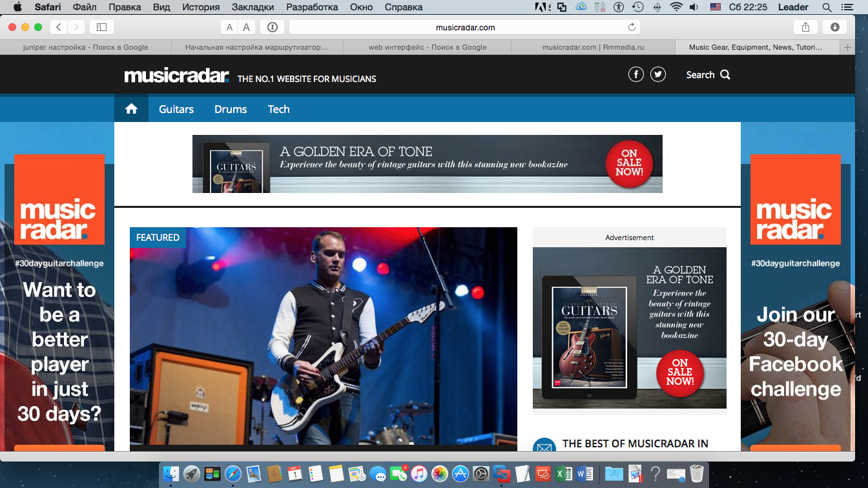Click the musicradar logo in header
The image size is (868, 488).
pyautogui.click(x=177, y=76)
